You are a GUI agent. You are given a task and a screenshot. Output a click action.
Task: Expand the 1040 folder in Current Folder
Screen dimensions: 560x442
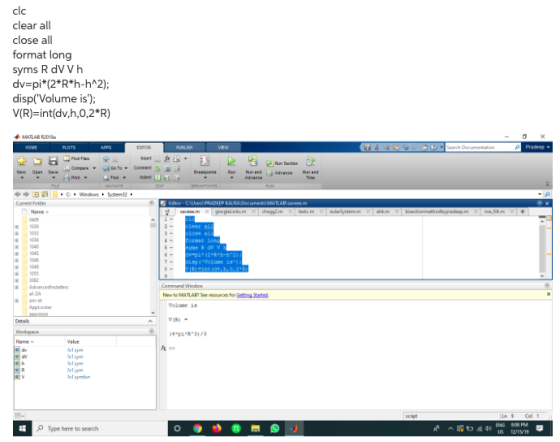17,247
